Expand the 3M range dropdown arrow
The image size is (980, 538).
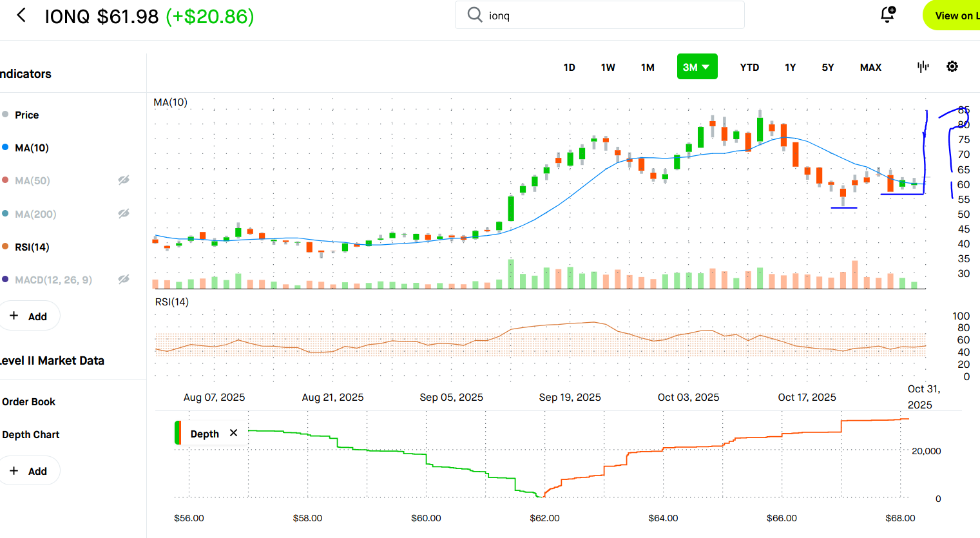(706, 67)
